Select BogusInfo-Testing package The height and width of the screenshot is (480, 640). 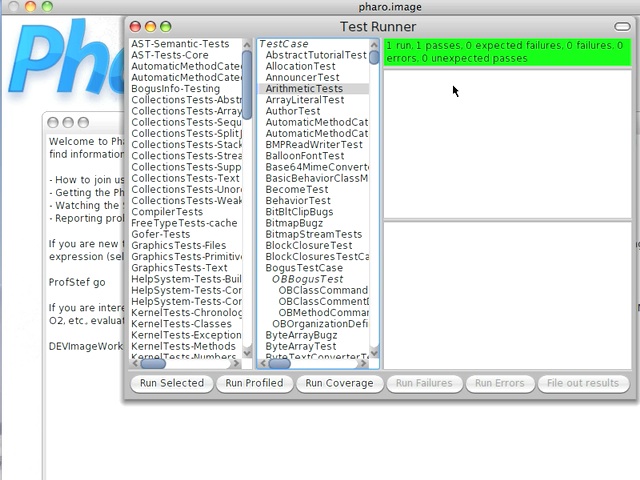tap(176, 89)
